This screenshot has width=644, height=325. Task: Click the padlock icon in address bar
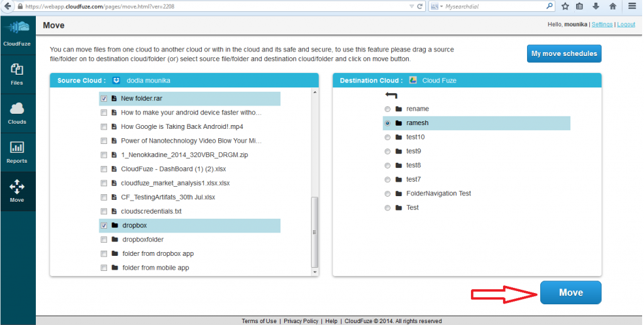[20, 6]
